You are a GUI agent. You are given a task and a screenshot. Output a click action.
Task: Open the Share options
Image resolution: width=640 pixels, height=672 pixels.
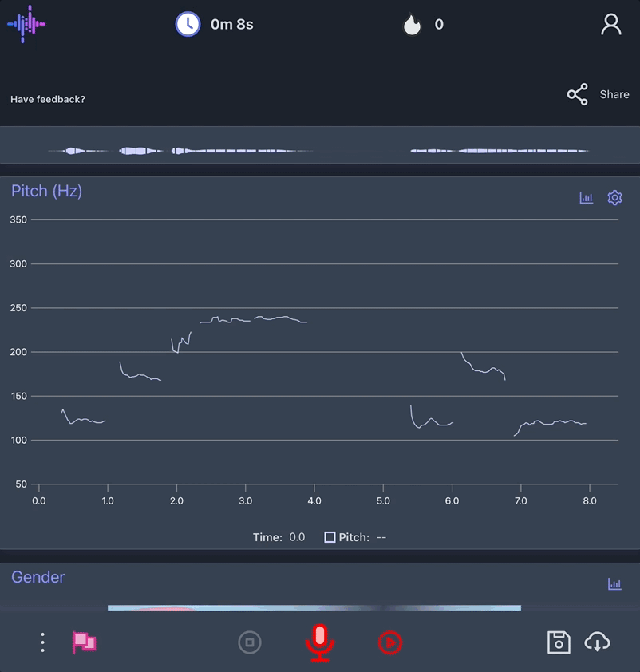577,94
